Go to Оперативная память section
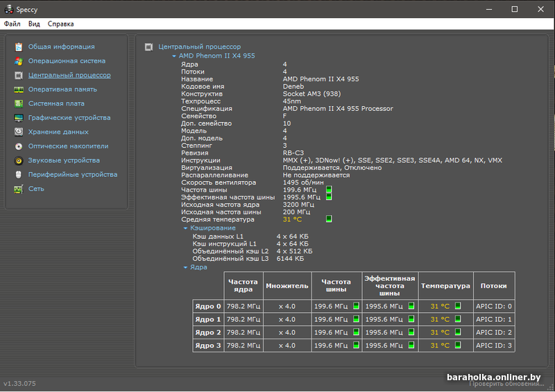 (62, 90)
